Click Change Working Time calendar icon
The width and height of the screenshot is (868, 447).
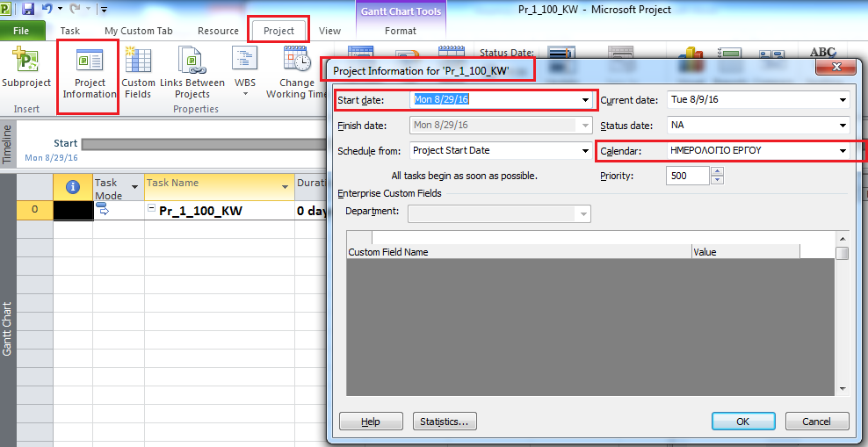tap(297, 59)
